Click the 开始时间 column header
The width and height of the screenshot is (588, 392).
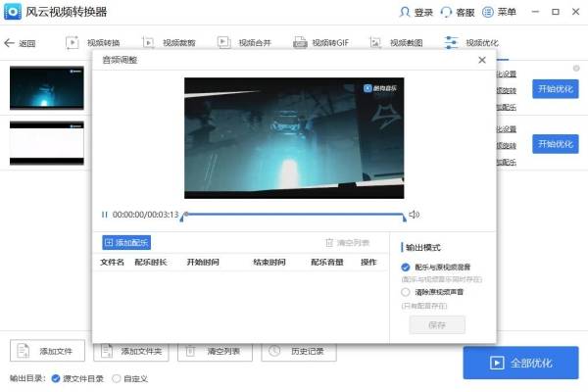[x=203, y=263]
